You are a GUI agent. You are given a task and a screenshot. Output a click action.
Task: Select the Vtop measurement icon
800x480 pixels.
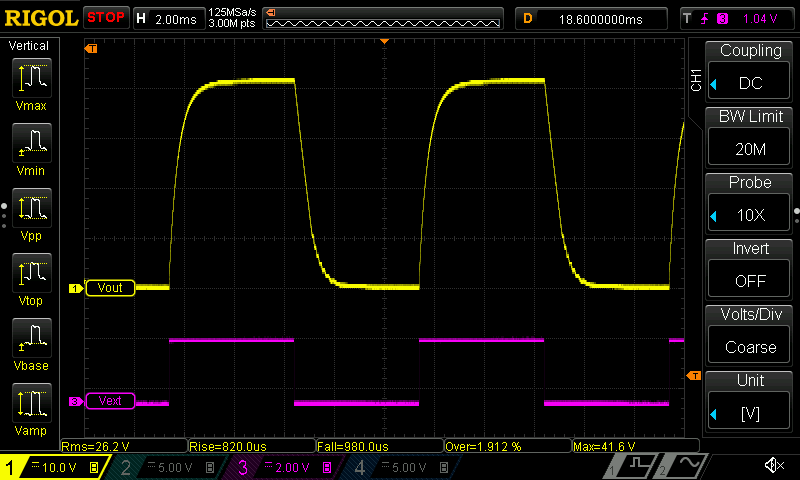click(32, 273)
